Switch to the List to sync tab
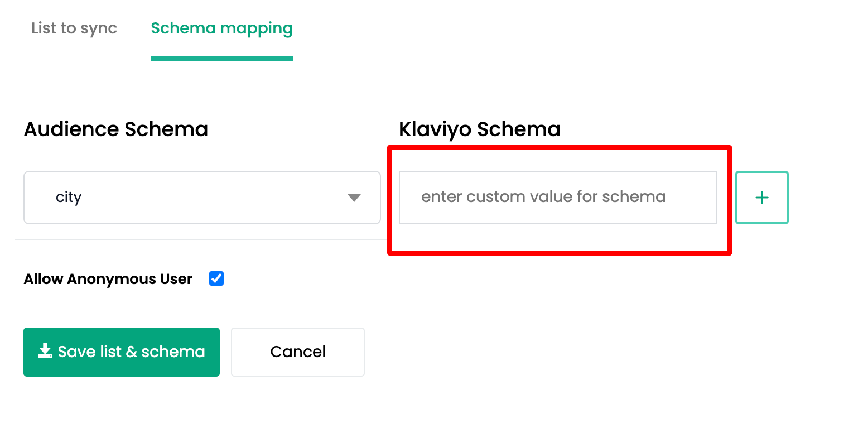The height and width of the screenshot is (423, 868). click(74, 28)
